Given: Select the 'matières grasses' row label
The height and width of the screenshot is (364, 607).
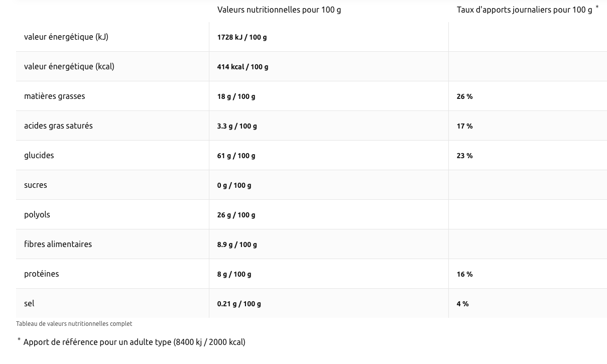Looking at the screenshot, I should coord(54,96).
